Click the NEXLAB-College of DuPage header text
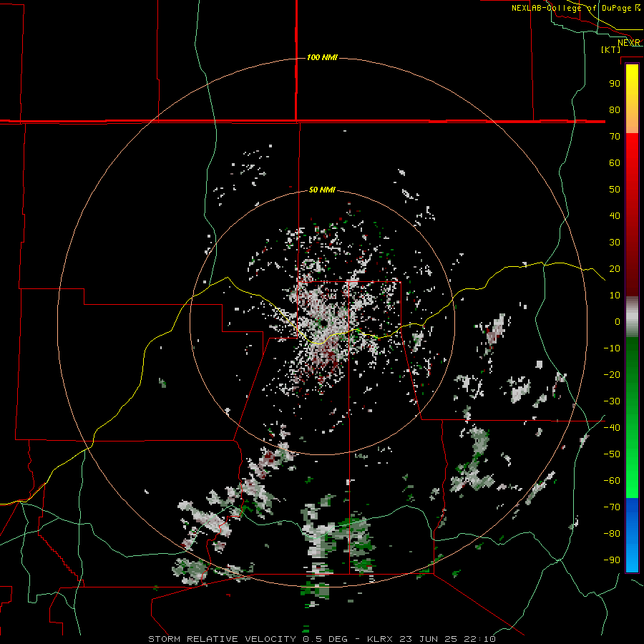Screen dimensions: 644x644 coord(571,8)
